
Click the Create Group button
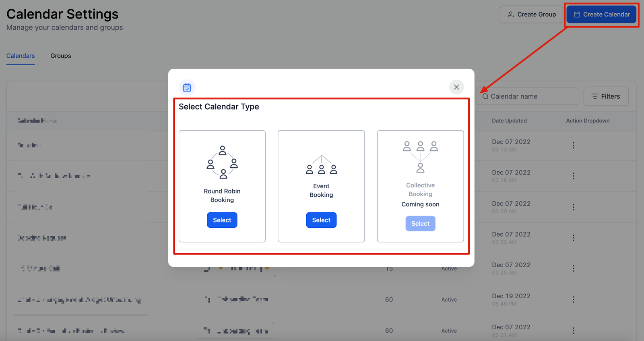pos(531,15)
